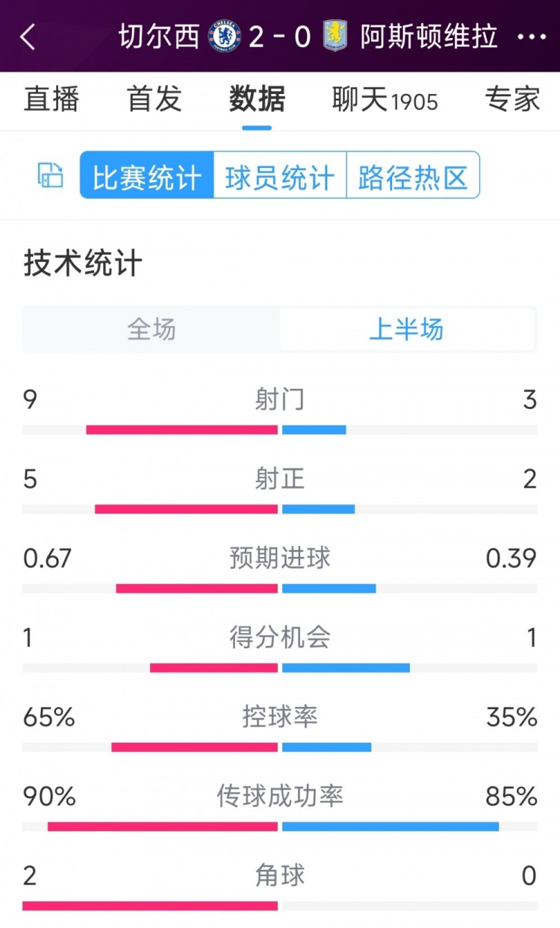The image size is (560, 928).
Task: Tap the Chelsea club crest
Action: coord(225,36)
